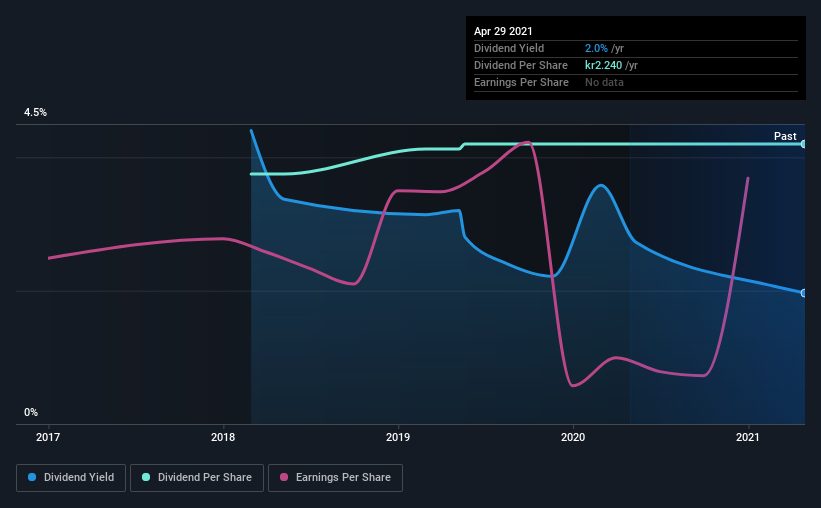Click the tooltip 'Dividend Per Share' row label
Image resolution: width=821 pixels, height=508 pixels.
pos(521,65)
